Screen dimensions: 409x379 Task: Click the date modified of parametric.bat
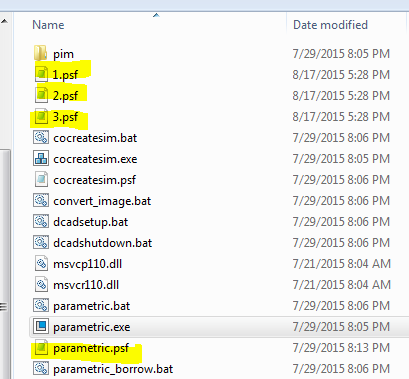[341, 306]
